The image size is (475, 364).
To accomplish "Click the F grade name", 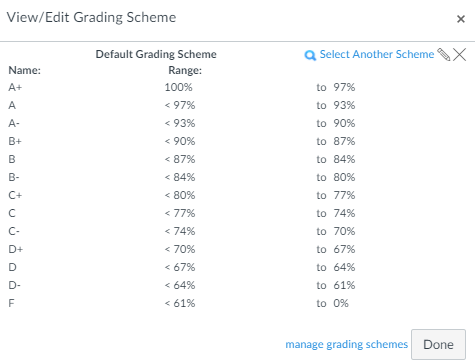I will click(11, 303).
